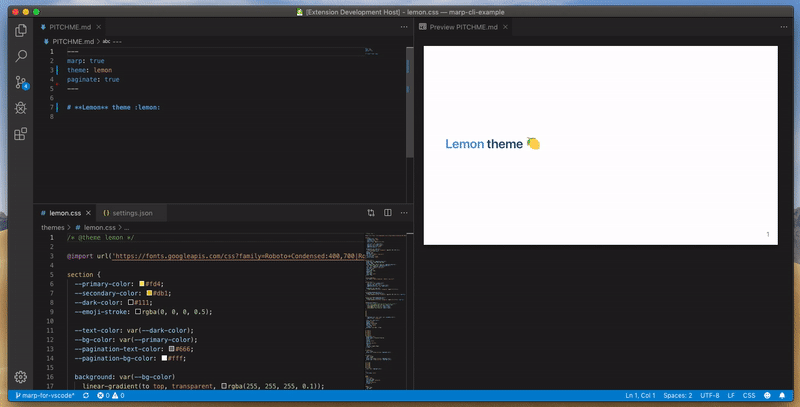800x407 pixels.
Task: Close the lemon.css tab
Action: [x=89, y=213]
